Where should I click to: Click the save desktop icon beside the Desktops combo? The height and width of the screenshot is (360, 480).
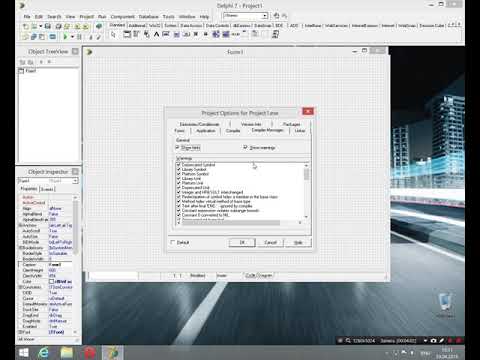click(x=277, y=16)
